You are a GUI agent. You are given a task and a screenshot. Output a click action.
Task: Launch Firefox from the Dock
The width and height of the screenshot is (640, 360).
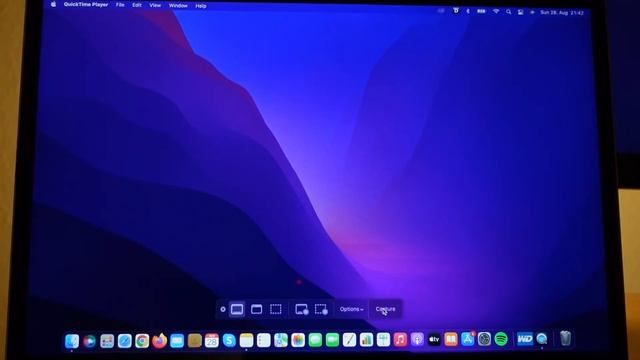[x=160, y=340]
